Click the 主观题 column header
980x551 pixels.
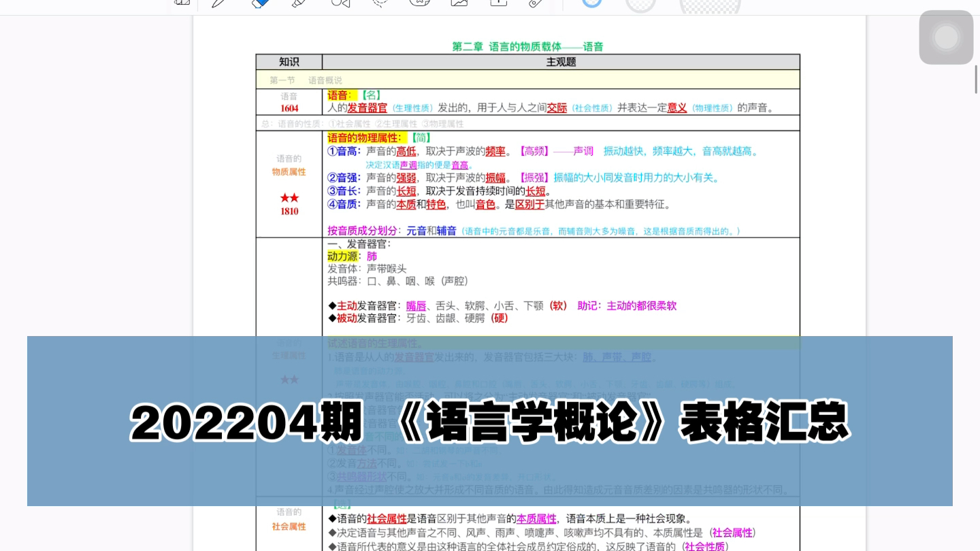[x=561, y=62]
